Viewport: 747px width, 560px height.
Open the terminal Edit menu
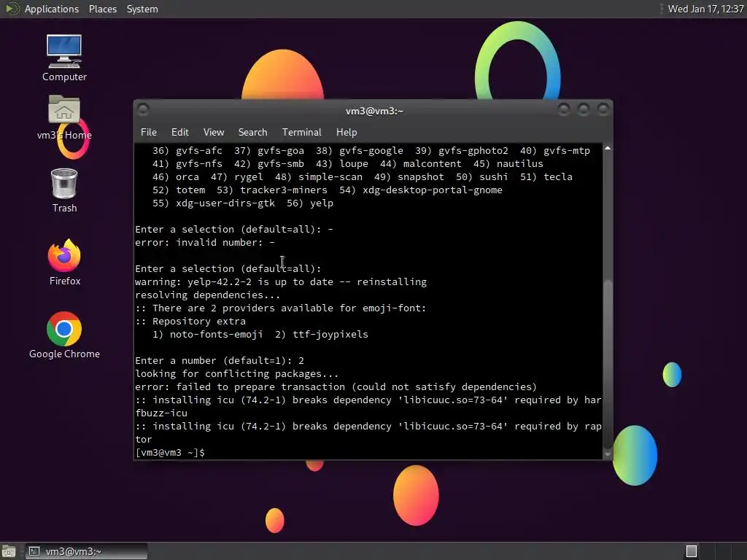179,132
